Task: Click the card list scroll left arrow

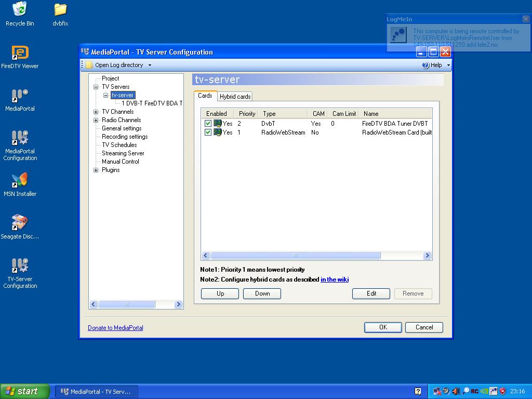Action: coord(206,256)
